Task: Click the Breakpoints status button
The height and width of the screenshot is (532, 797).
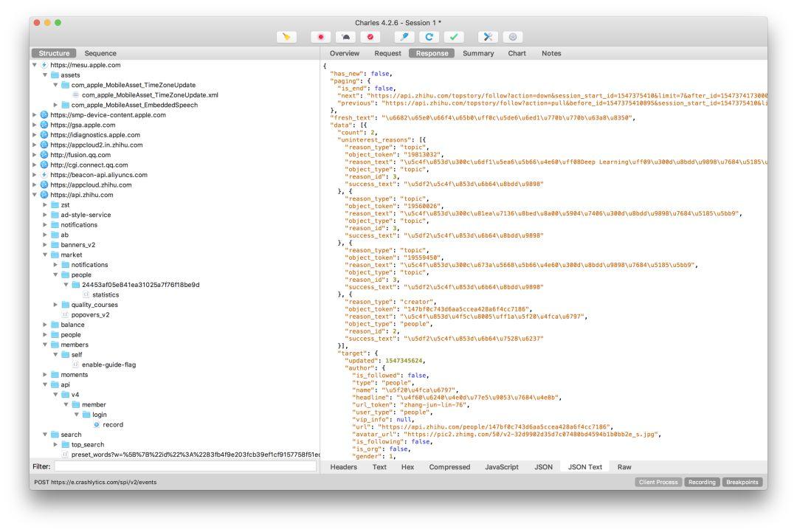Action: (742, 483)
